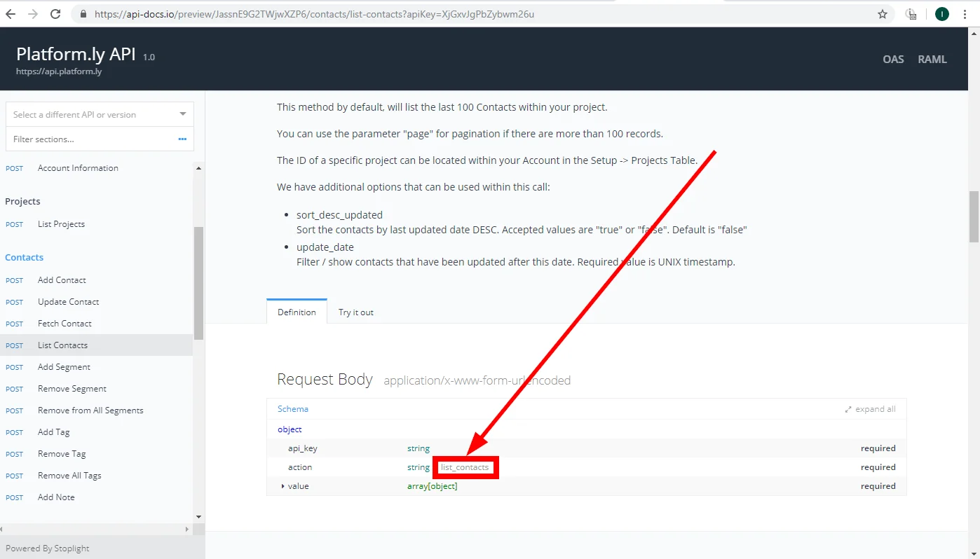Click the application/x-www-form-urlencoded content type
The width and height of the screenshot is (980, 559).
click(x=477, y=380)
